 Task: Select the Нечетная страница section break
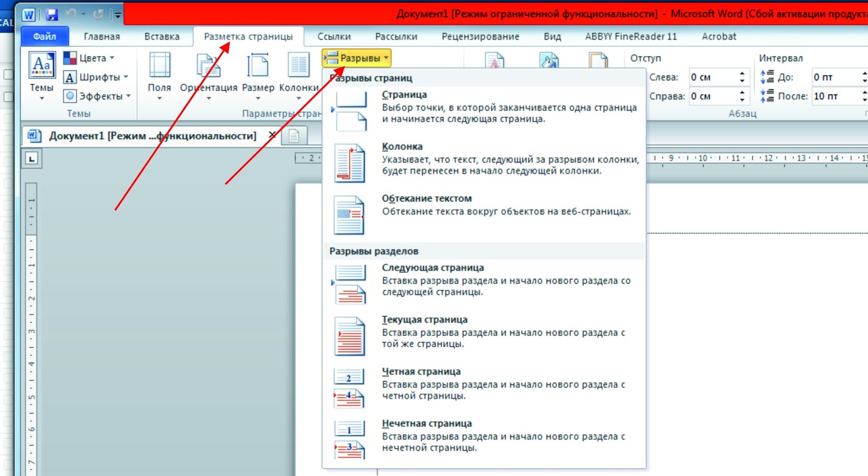tap(484, 441)
